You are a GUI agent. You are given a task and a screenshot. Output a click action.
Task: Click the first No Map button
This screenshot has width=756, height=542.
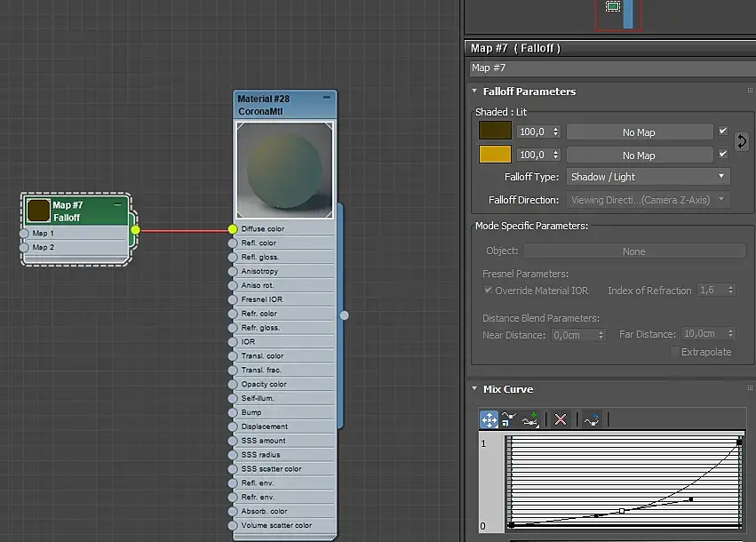(639, 132)
